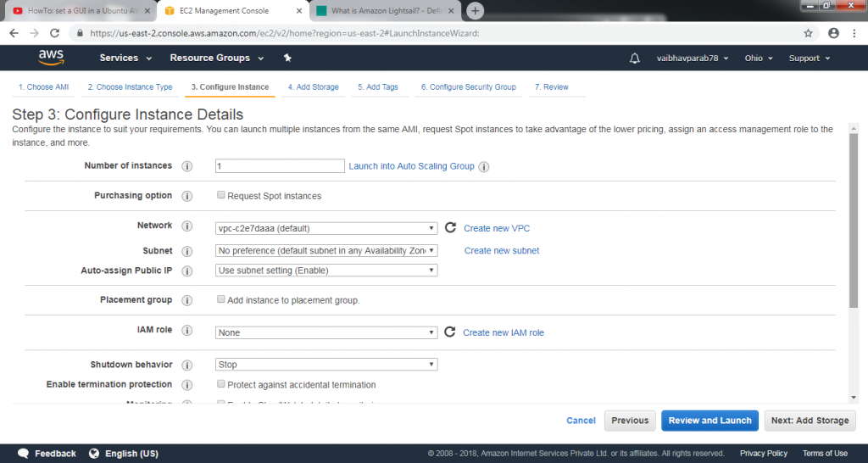This screenshot has width=868, height=463.
Task: Click info icon beside Shutdown behavior
Action: (187, 365)
